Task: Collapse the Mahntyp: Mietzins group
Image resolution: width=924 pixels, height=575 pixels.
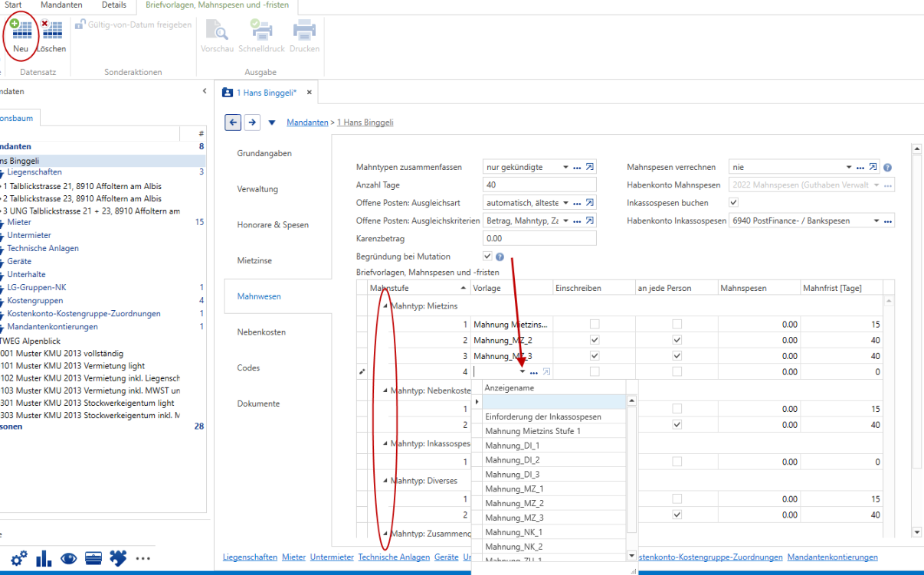Action: point(385,306)
